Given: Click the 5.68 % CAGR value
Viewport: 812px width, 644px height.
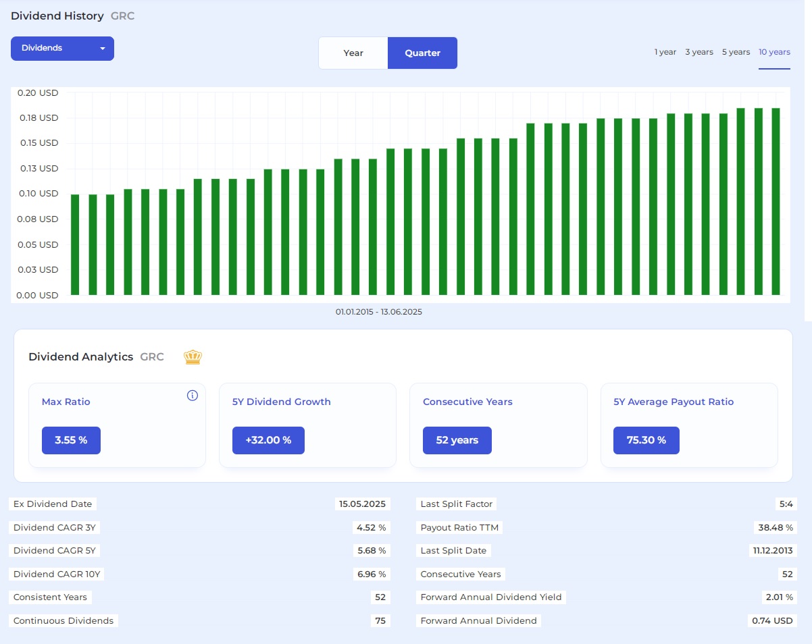Looking at the screenshot, I should [372, 550].
